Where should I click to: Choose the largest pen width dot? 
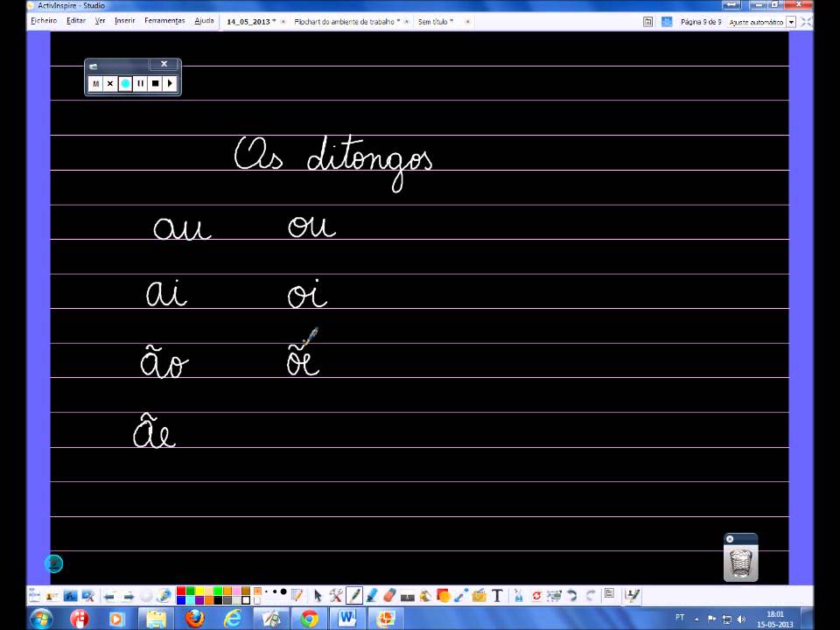pos(283,591)
